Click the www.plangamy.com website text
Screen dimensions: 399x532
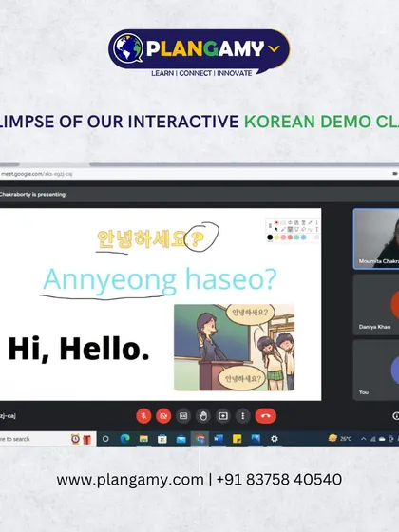[x=130, y=480]
